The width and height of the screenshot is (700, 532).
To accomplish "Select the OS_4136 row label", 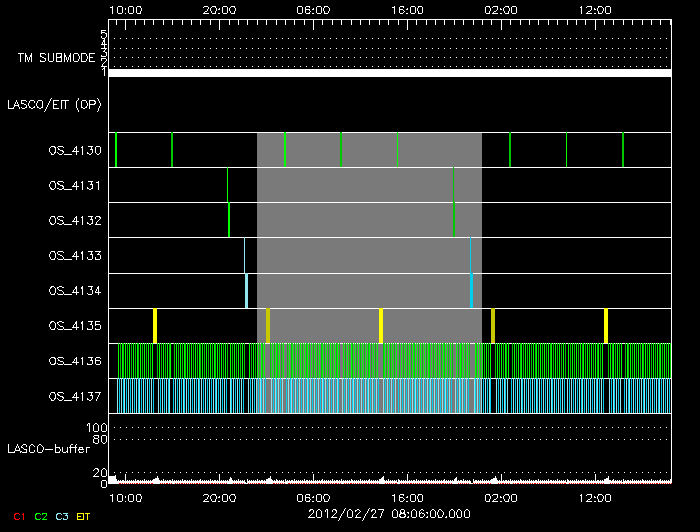I will click(75, 360).
